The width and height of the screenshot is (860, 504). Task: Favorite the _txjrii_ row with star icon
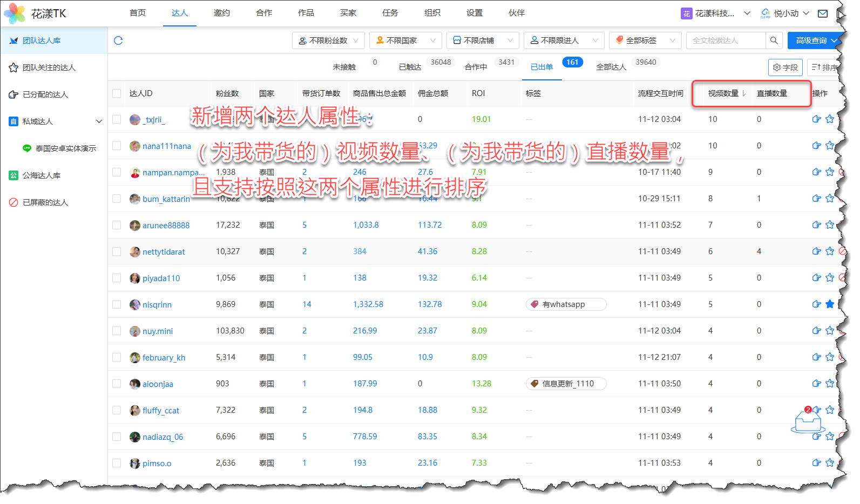(x=830, y=119)
